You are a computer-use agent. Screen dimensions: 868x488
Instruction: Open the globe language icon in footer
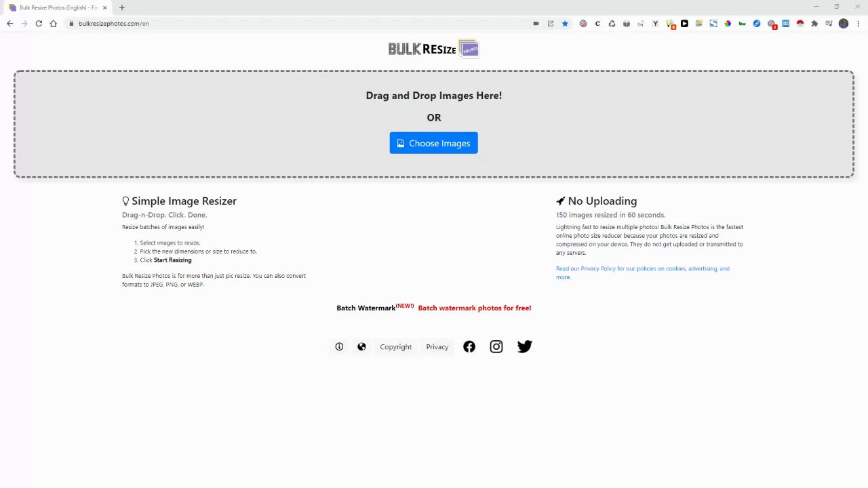tap(361, 346)
